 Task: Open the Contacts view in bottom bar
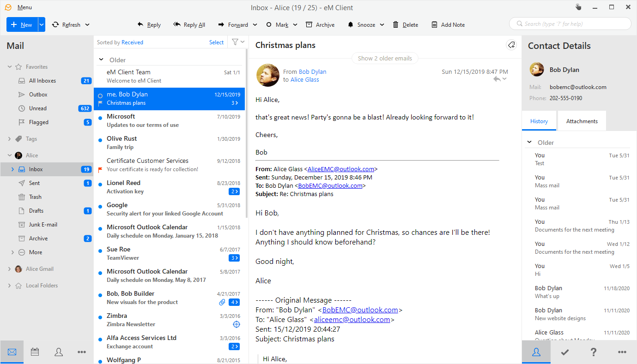pyautogui.click(x=59, y=352)
